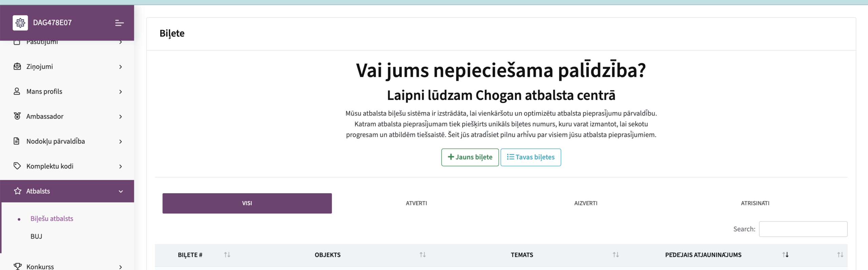Click the Ambassador medal icon
868x270 pixels.
(17, 116)
